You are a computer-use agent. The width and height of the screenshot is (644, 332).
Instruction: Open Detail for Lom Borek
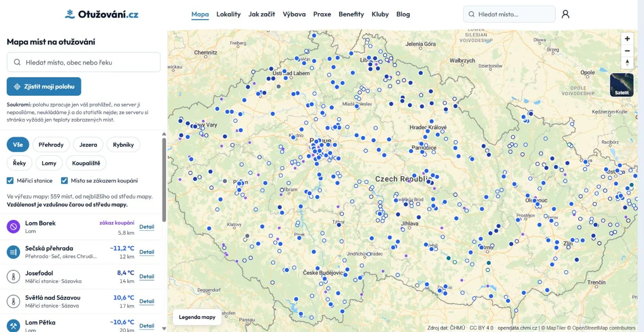(146, 227)
